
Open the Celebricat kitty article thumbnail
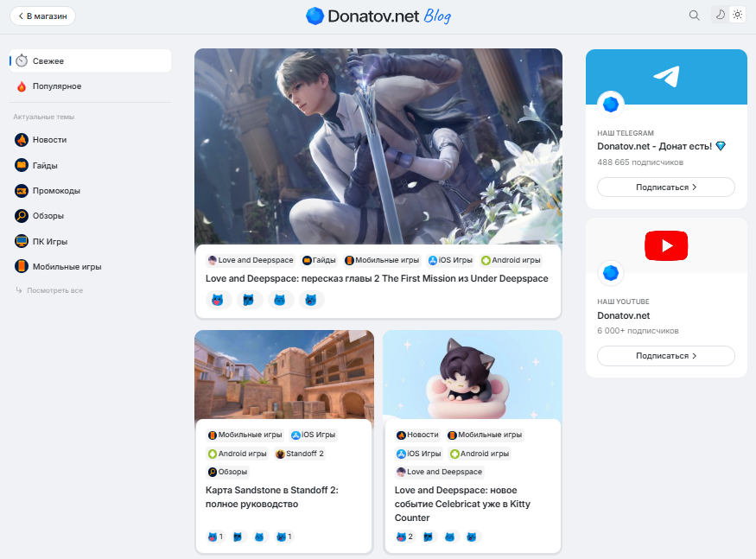pyautogui.click(x=473, y=375)
